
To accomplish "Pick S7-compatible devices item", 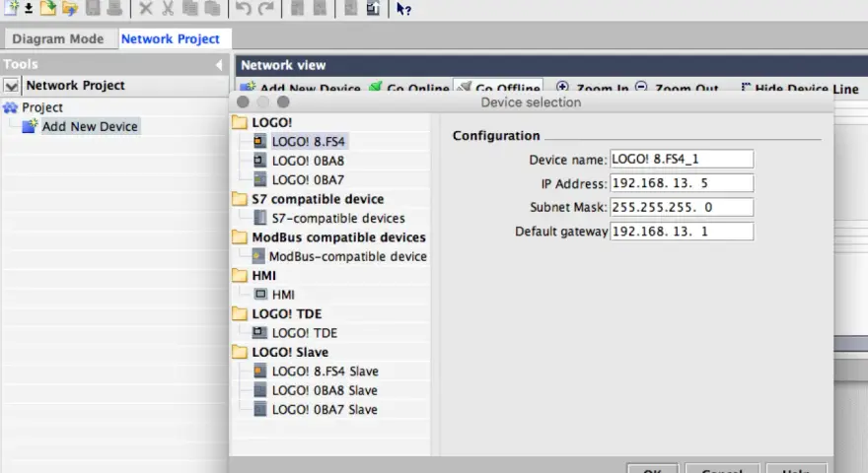I will point(337,218).
